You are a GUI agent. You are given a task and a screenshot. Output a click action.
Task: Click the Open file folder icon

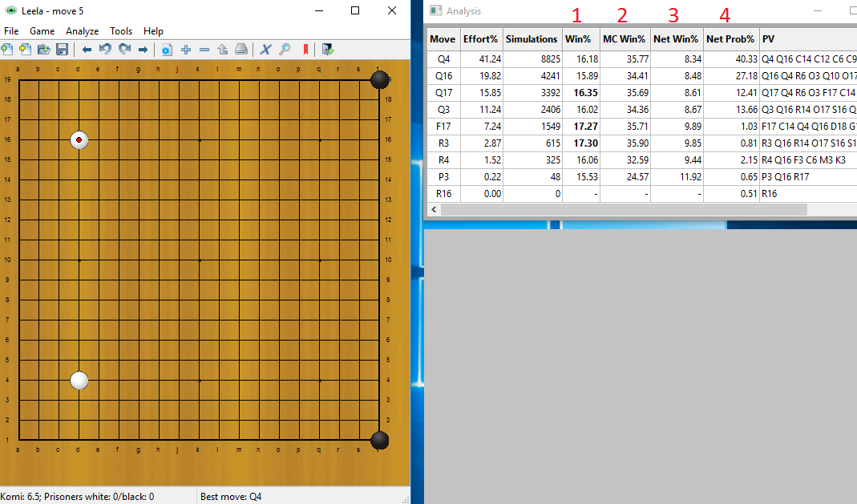(x=43, y=50)
